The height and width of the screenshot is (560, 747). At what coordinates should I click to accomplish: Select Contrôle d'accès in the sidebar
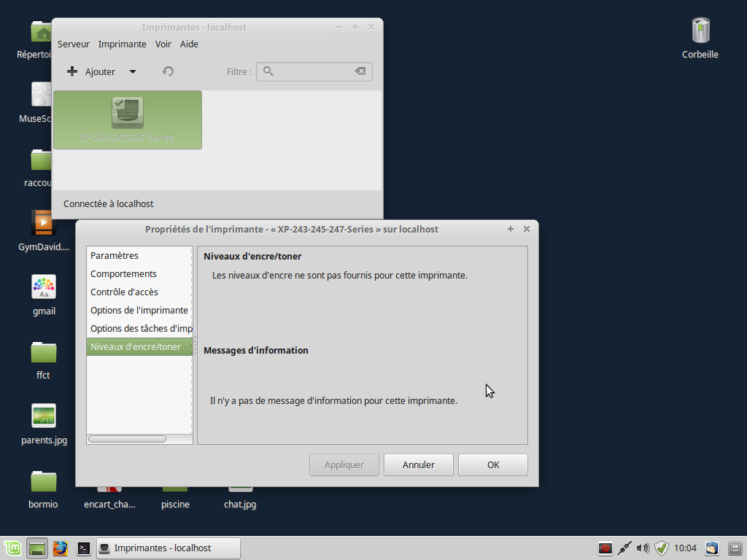click(124, 292)
